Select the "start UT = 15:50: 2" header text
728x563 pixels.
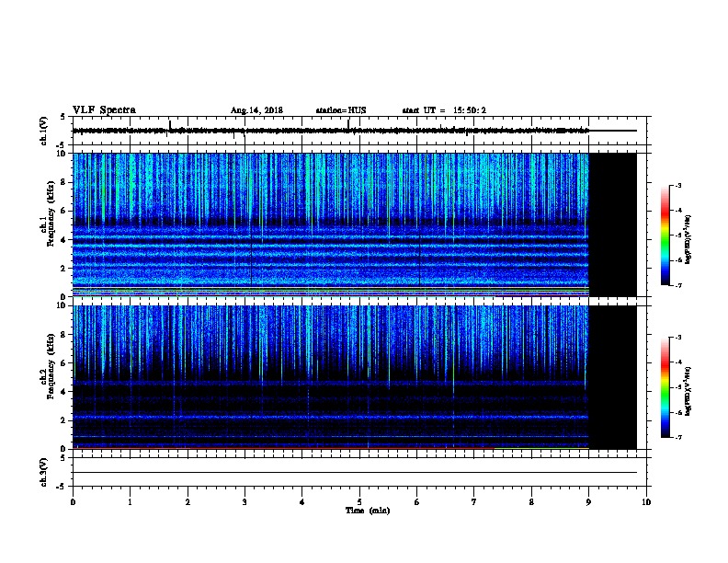[444, 110]
